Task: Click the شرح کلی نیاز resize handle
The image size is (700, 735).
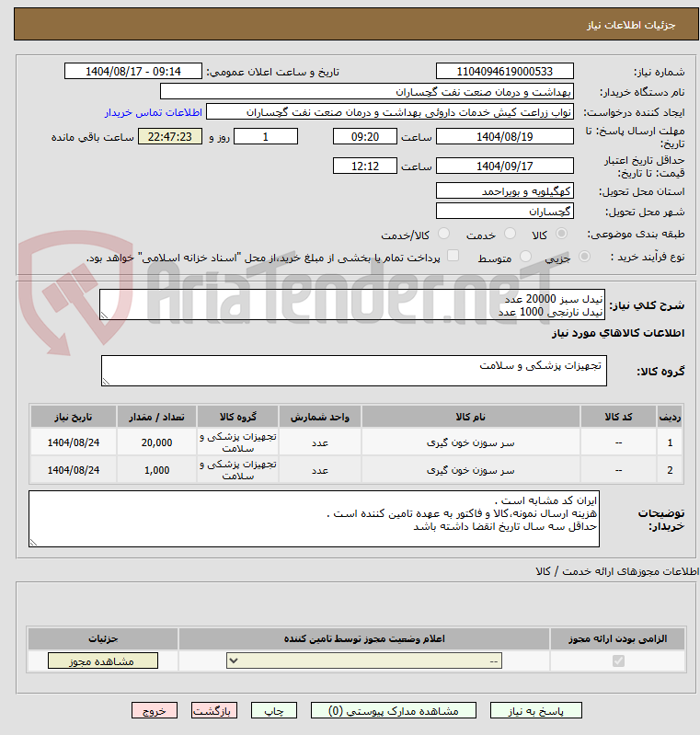Action: [x=105, y=316]
